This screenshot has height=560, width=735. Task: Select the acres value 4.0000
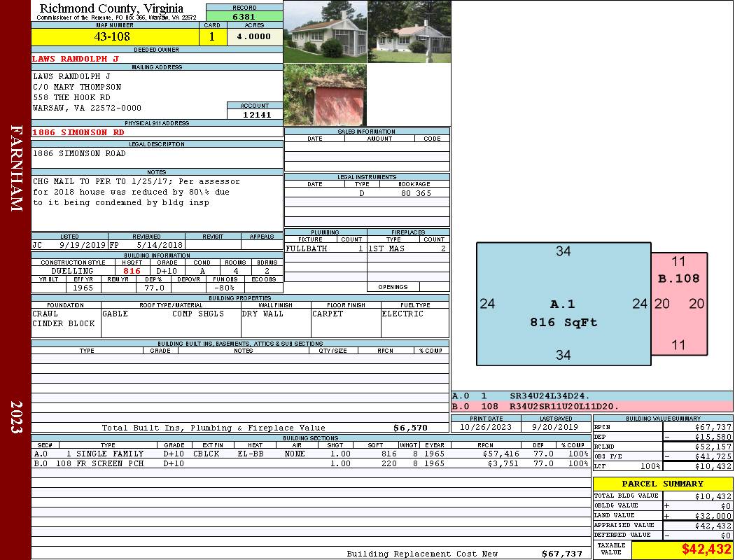click(254, 37)
